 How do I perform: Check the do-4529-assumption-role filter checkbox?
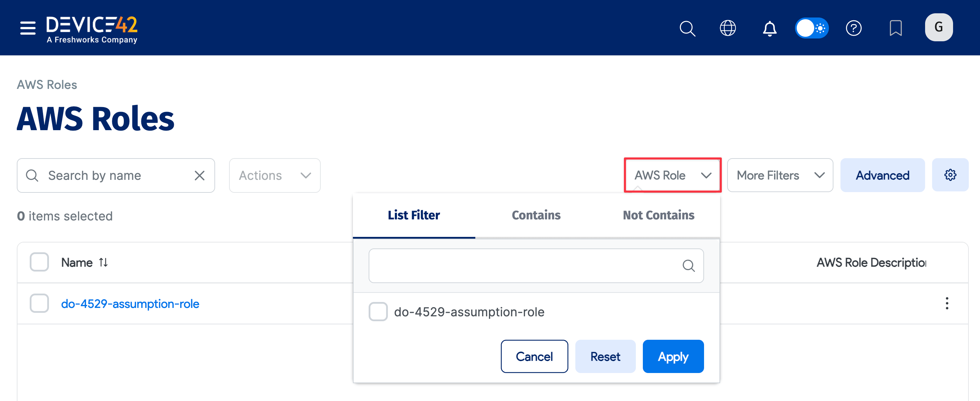378,311
